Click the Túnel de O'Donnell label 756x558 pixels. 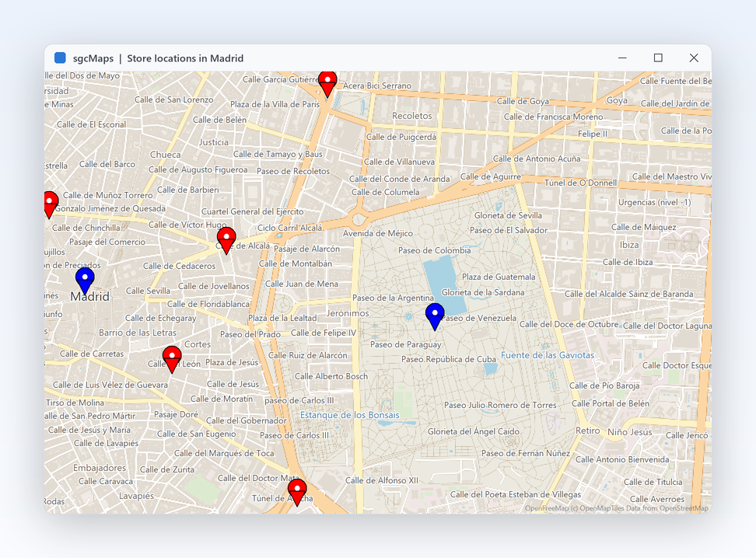coord(580,183)
